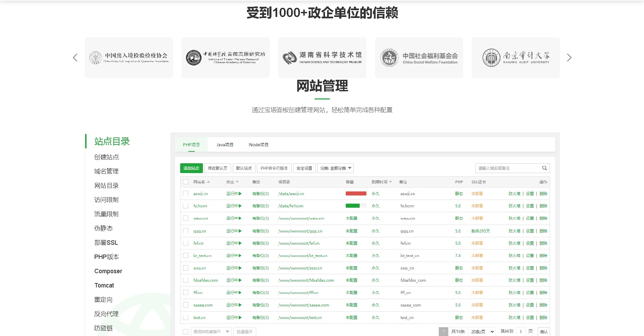Click the 安全设置 button
The width and height of the screenshot is (644, 336).
point(304,168)
